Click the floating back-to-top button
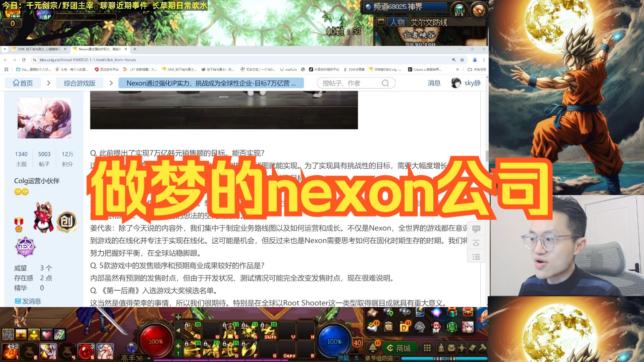 476,243
